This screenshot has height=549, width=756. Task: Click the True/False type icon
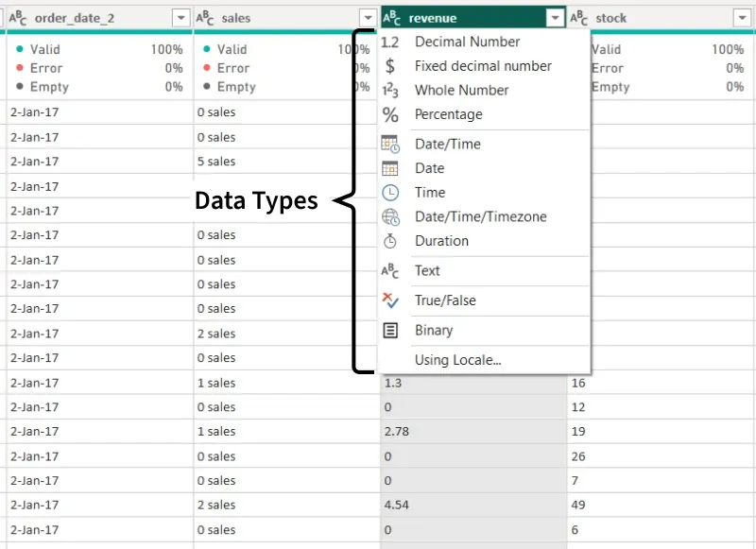tap(390, 300)
